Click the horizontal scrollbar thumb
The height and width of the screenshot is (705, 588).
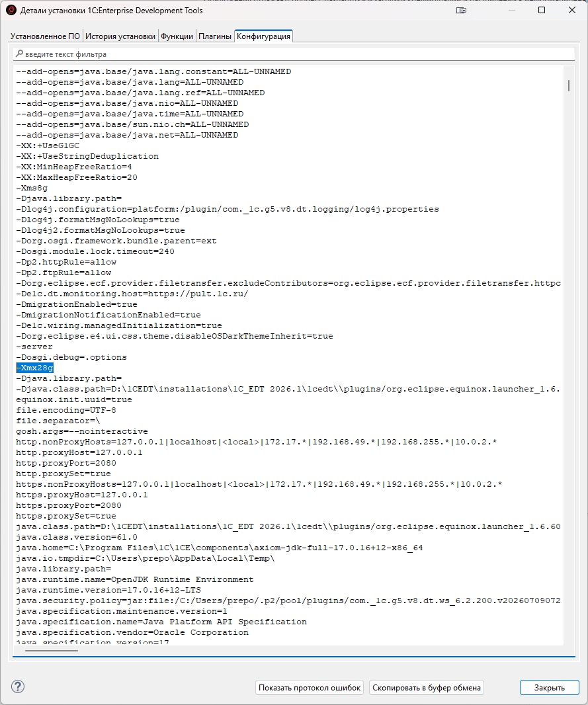(x=51, y=650)
